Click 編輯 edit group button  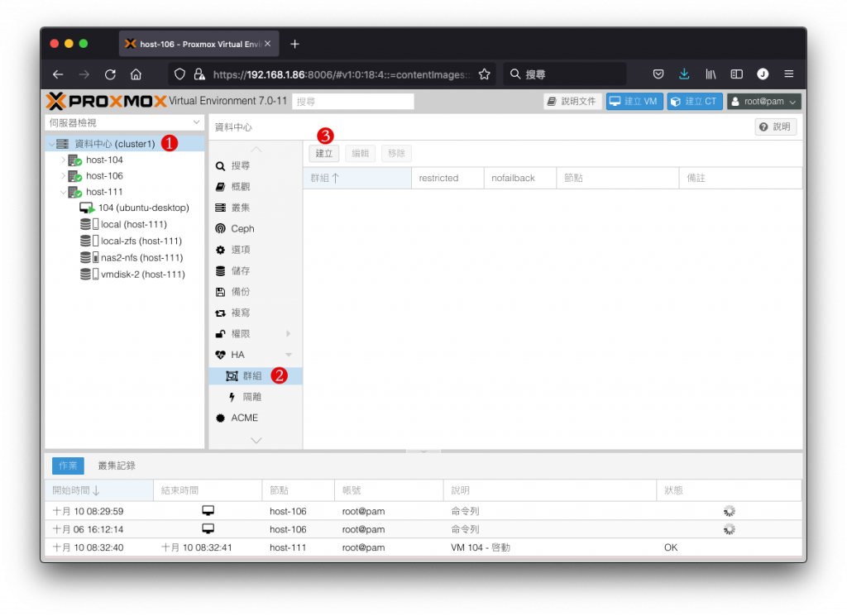tap(361, 153)
